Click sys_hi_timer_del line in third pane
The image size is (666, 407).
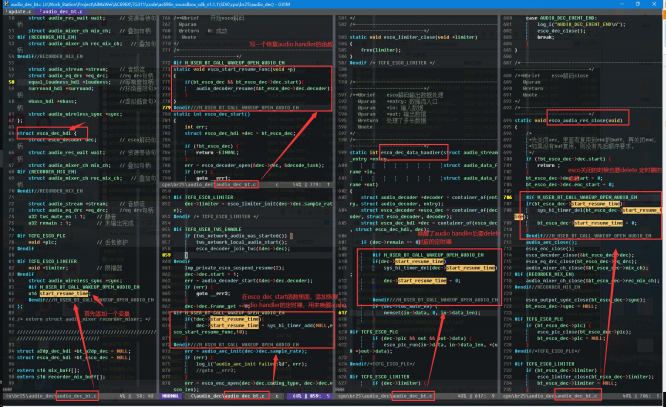[x=439, y=268]
